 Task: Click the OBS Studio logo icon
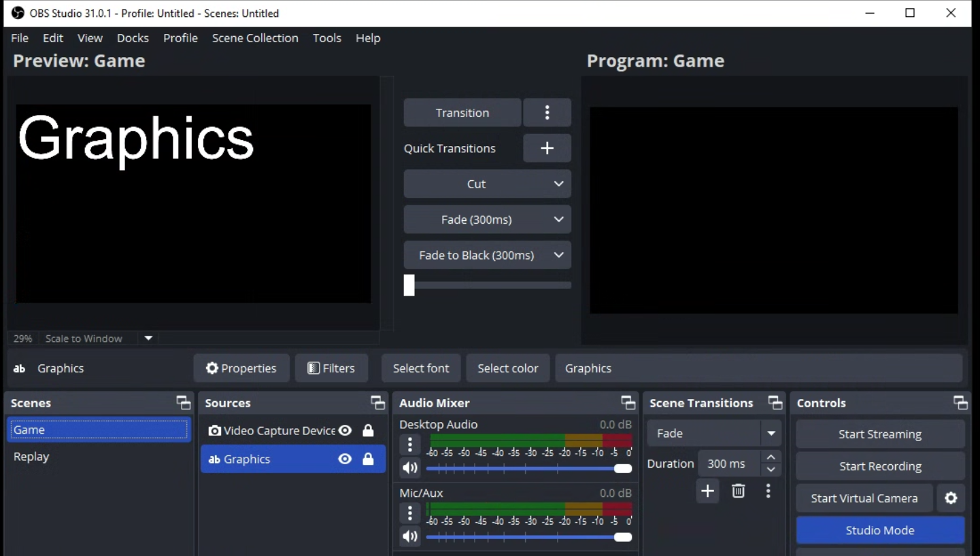[18, 13]
